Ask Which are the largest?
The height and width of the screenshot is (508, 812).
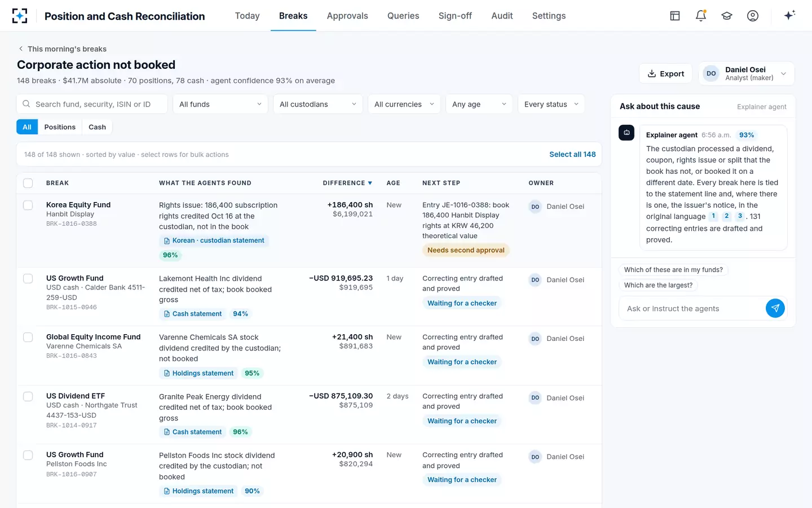658,285
